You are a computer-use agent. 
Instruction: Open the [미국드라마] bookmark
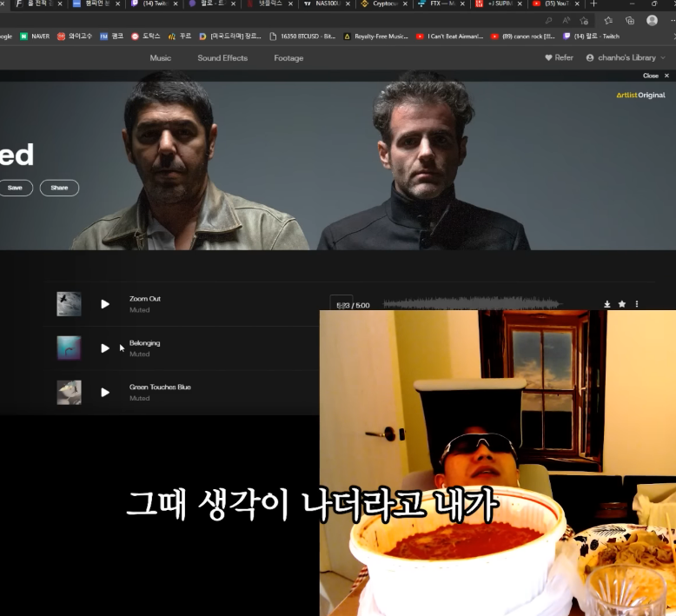tap(230, 36)
